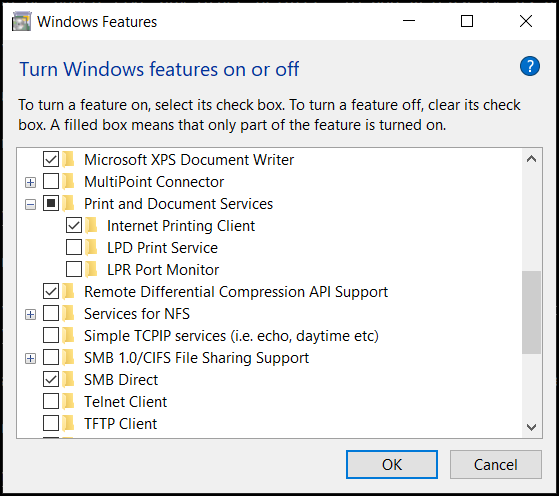
Task: Select the 'SMB Direct' label
Action: click(121, 380)
